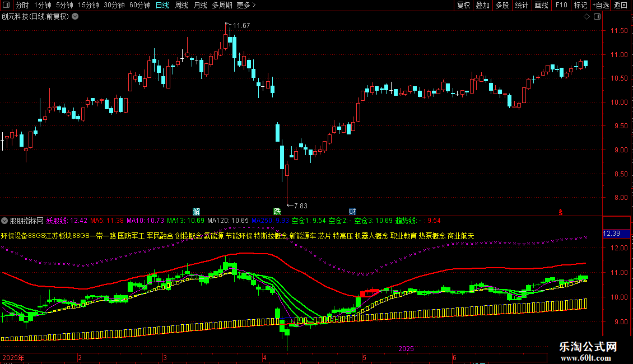This screenshot has height=364, width=633.
Task: Select the 30分钟 period
Action: click(x=114, y=5)
